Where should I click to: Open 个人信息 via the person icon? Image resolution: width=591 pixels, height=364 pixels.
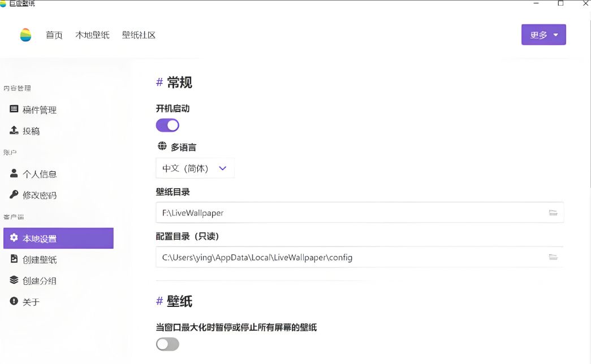(x=14, y=174)
